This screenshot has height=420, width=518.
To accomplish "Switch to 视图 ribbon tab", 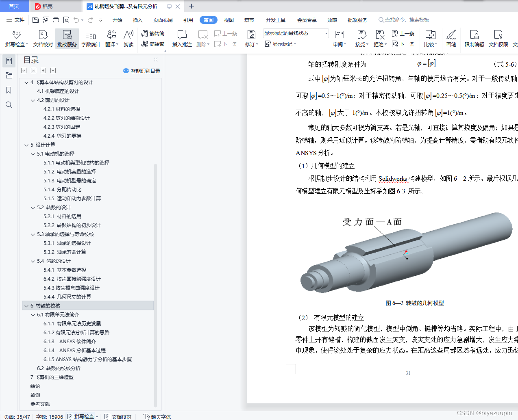I will [x=229, y=20].
